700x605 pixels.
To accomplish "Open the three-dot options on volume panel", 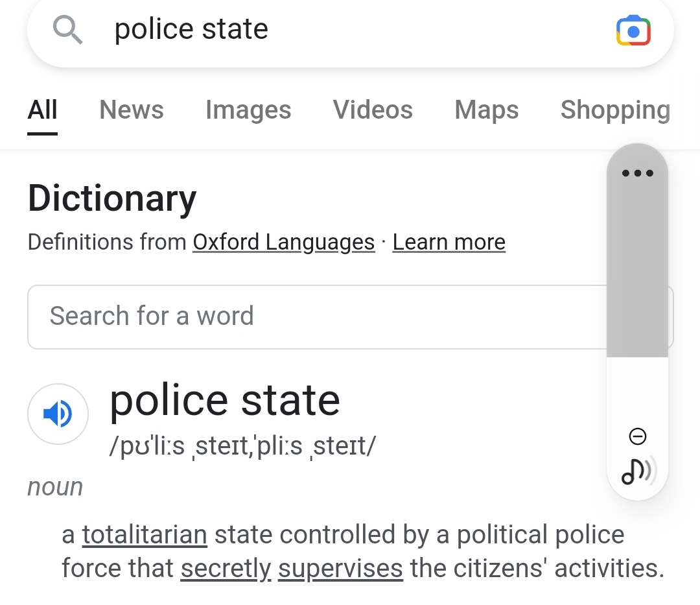I will 638,172.
